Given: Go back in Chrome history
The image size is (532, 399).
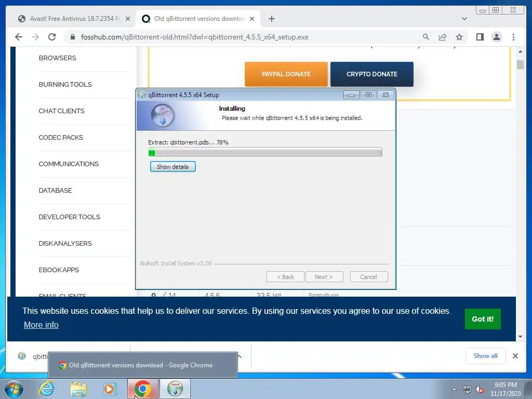Looking at the screenshot, I should point(19,37).
